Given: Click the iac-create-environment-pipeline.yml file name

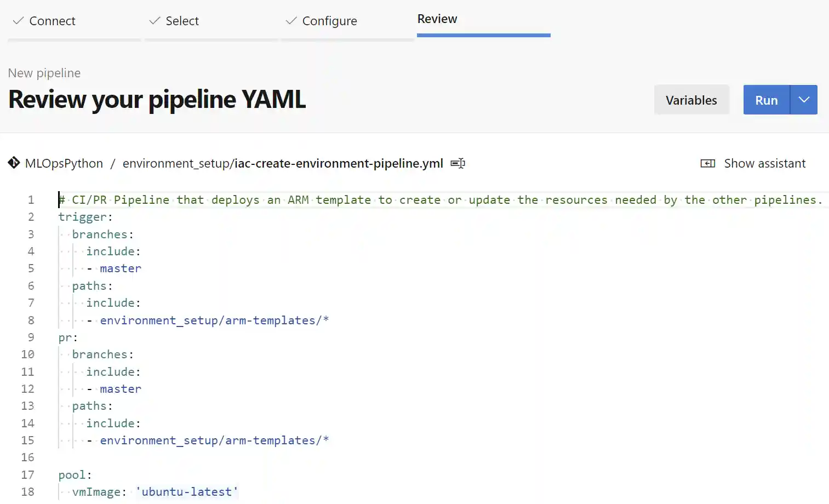Looking at the screenshot, I should [x=339, y=163].
